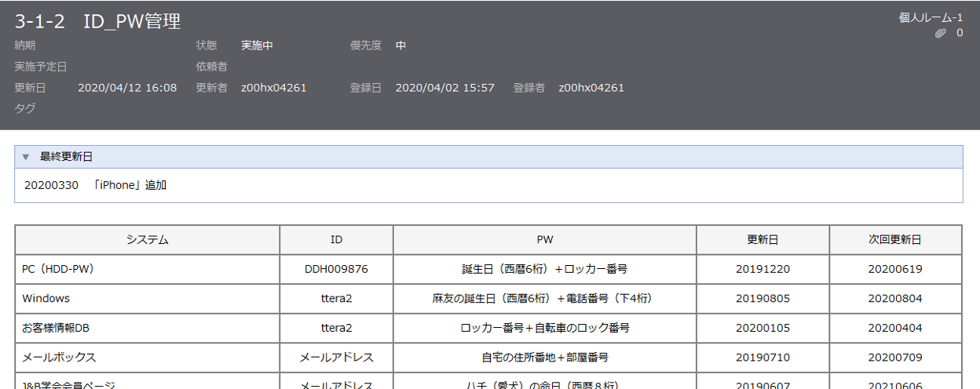980x389 pixels.
Task: Select the 20200619 next update date cell
Action: tap(895, 269)
